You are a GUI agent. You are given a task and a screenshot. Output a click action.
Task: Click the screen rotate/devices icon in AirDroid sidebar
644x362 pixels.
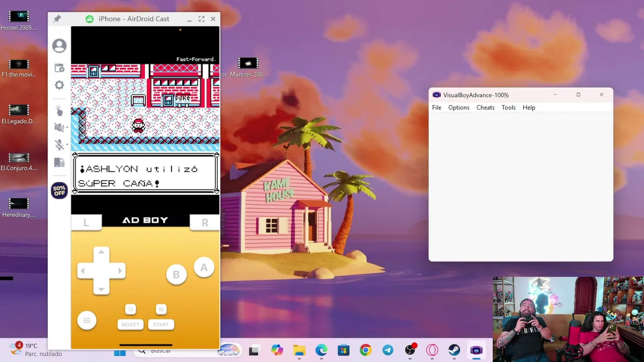[59, 162]
